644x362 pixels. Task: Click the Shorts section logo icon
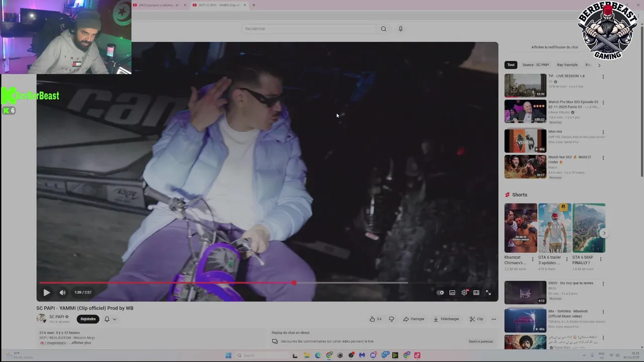point(508,195)
